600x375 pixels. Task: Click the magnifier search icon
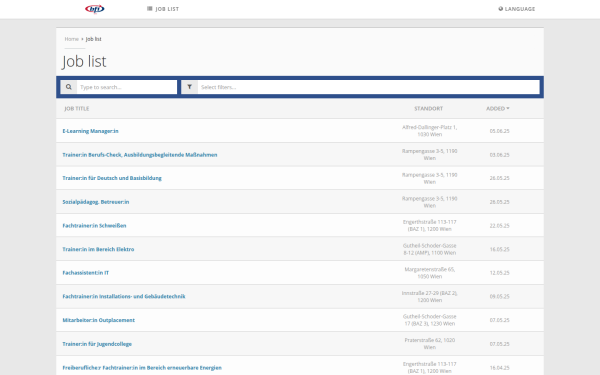(x=69, y=87)
